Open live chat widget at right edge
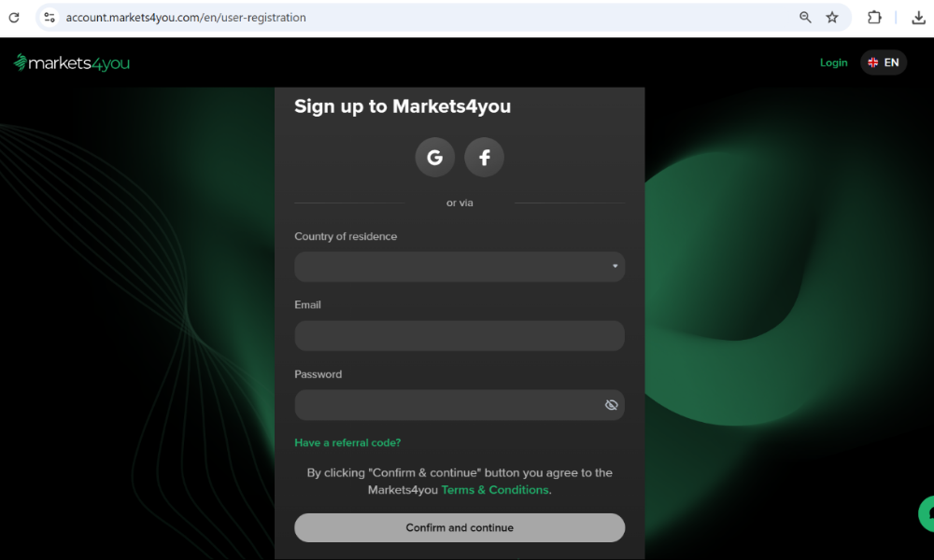Image resolution: width=934 pixels, height=560 pixels. click(927, 513)
